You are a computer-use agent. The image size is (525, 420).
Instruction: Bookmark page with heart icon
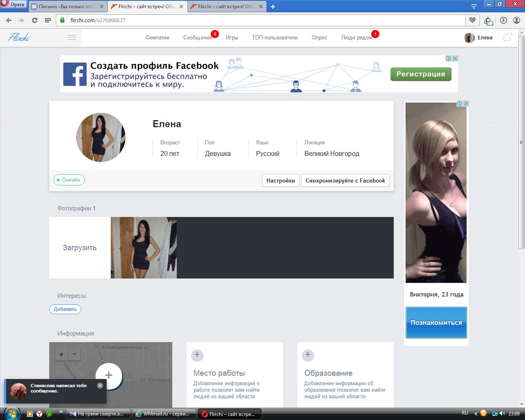(472, 20)
